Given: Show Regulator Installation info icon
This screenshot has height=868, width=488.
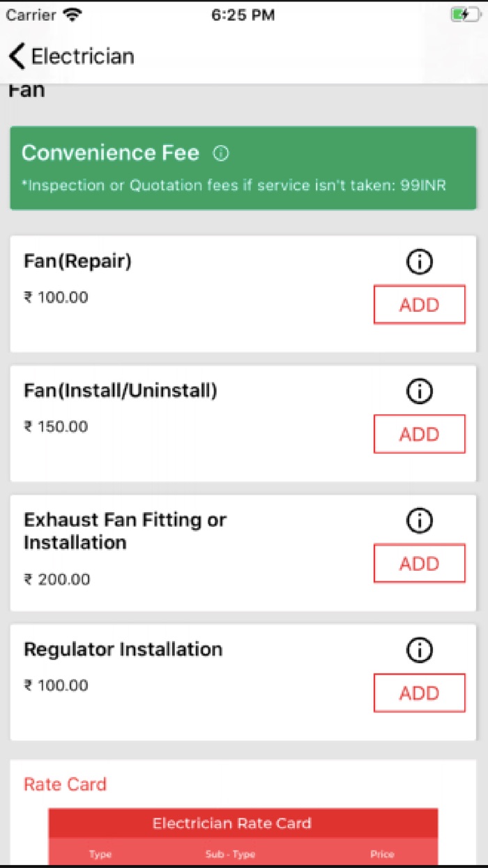Looking at the screenshot, I should coord(419,650).
